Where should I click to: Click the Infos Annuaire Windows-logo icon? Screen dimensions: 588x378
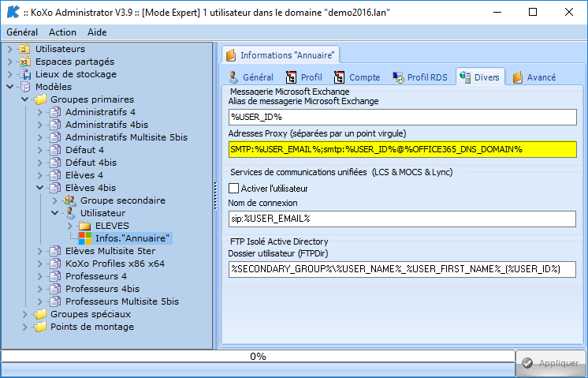point(85,238)
